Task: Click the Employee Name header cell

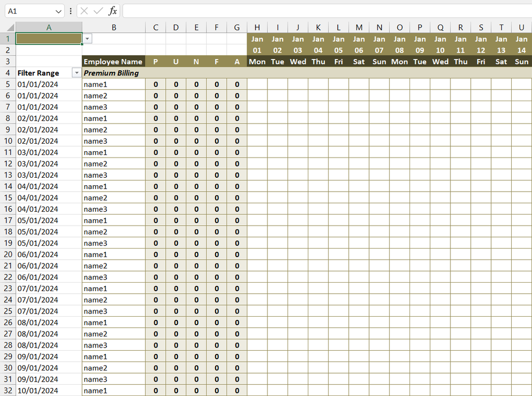Action: click(113, 61)
